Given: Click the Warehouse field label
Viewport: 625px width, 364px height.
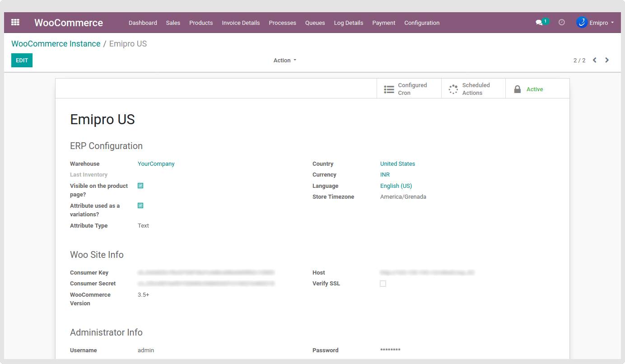Looking at the screenshot, I should (84, 164).
